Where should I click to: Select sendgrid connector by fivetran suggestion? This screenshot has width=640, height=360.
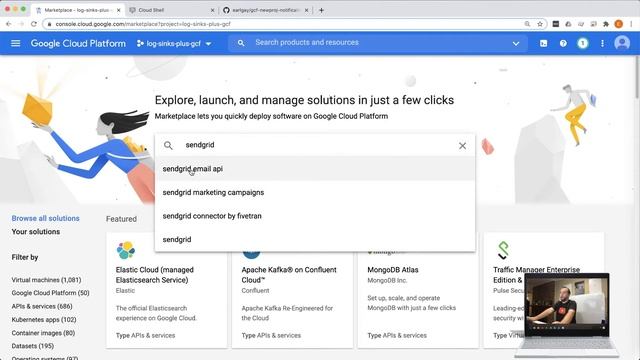coord(315,216)
